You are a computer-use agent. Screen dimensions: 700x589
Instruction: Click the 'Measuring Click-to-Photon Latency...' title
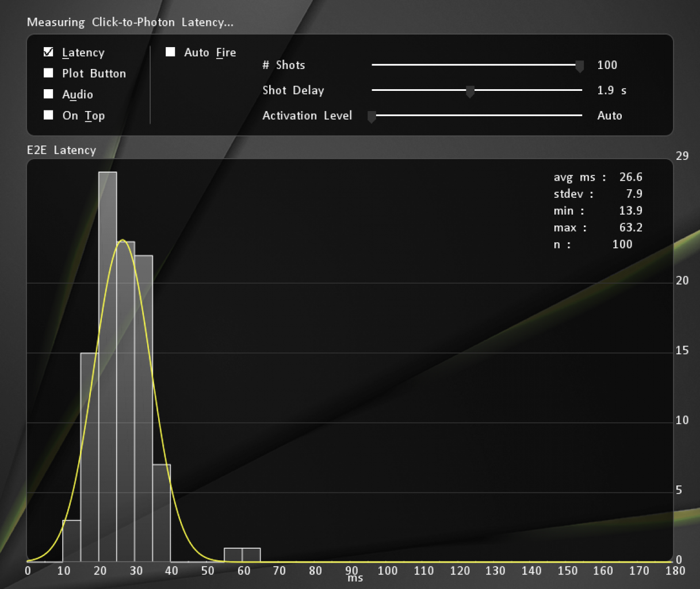tap(131, 22)
